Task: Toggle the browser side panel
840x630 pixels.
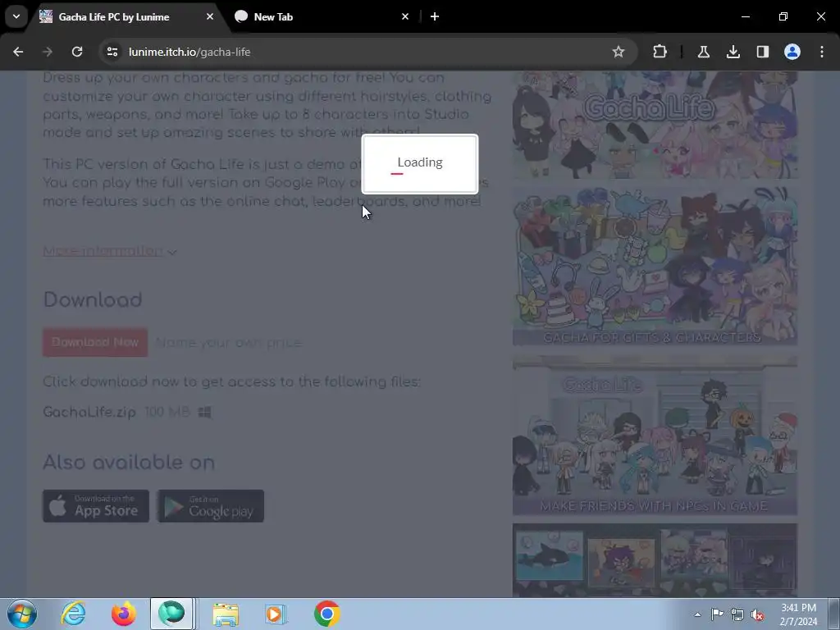Action: 762,52
